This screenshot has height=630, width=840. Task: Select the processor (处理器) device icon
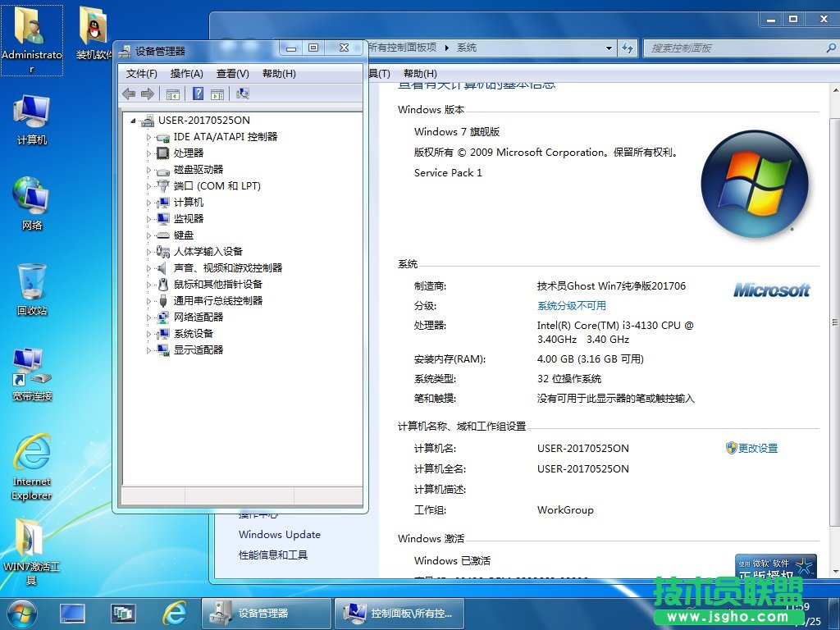click(x=163, y=153)
